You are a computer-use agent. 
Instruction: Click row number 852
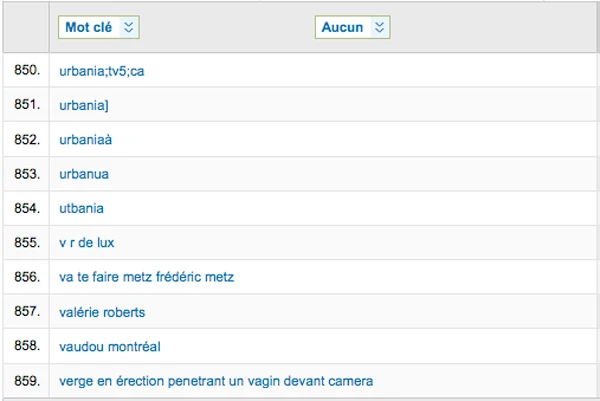[x=26, y=140]
